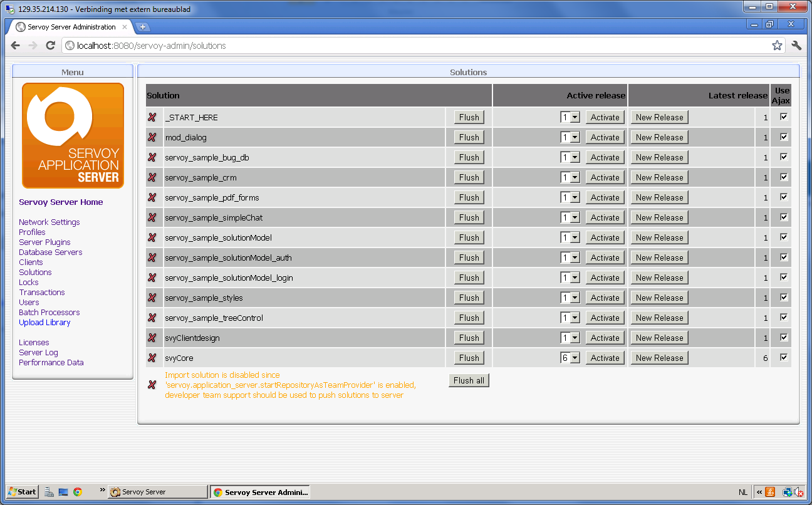Open release selector for servoy_sample_bug_db
The image size is (812, 505).
click(570, 157)
